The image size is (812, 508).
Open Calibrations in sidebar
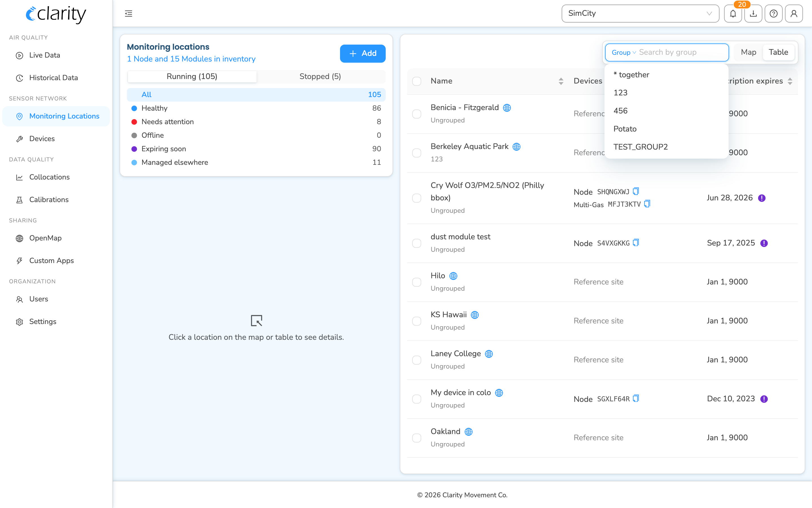(56, 200)
